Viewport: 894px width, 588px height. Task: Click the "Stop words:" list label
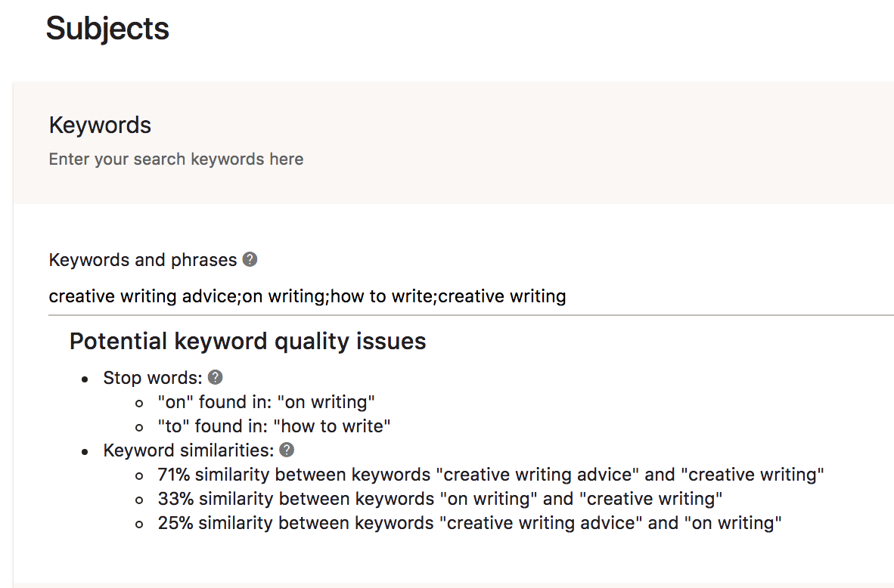pyautogui.click(x=153, y=378)
